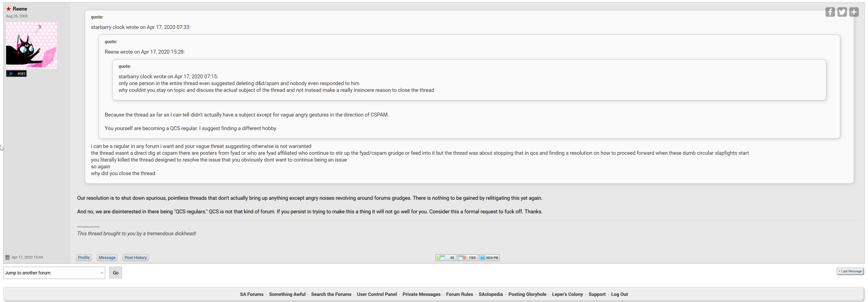Open Something Awful footer link

pos(287,294)
